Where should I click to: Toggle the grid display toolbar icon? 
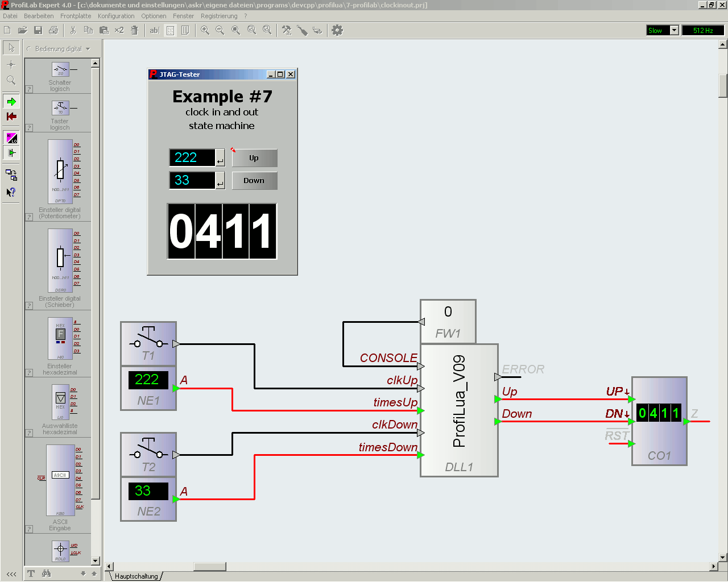170,30
